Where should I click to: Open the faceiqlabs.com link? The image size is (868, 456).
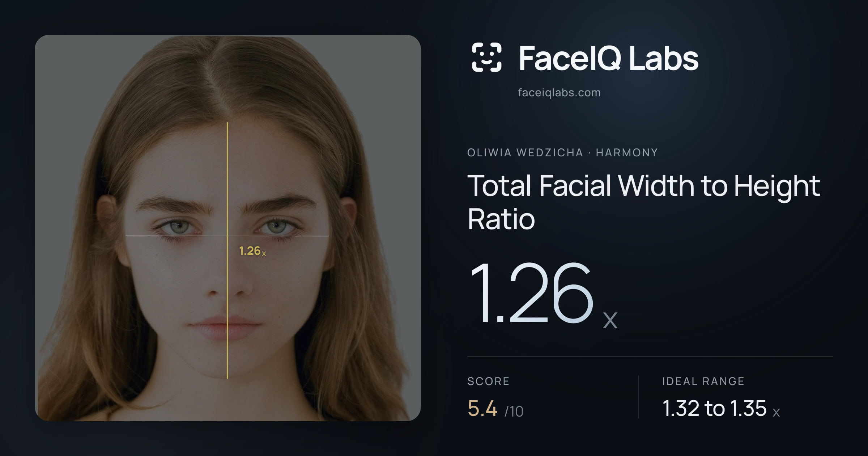559,93
